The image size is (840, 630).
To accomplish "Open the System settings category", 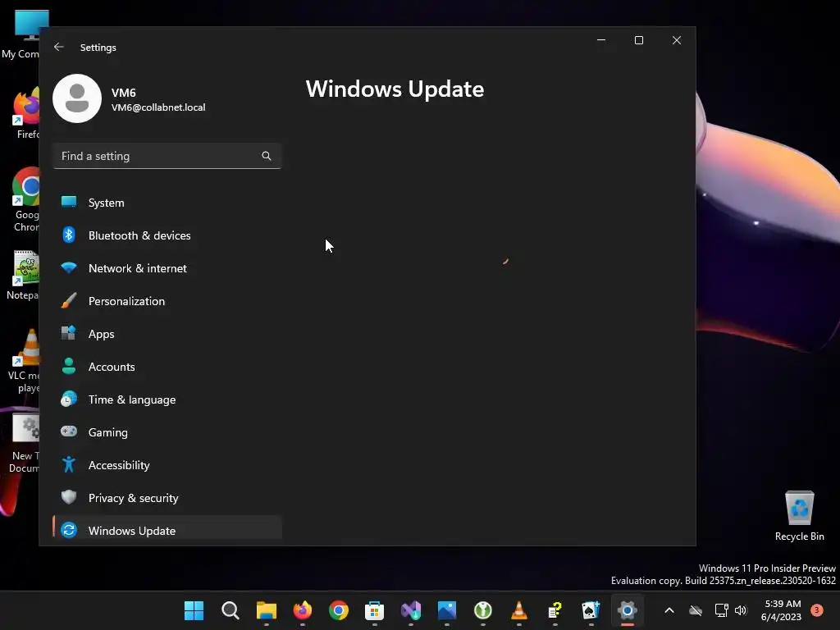I will (167, 203).
